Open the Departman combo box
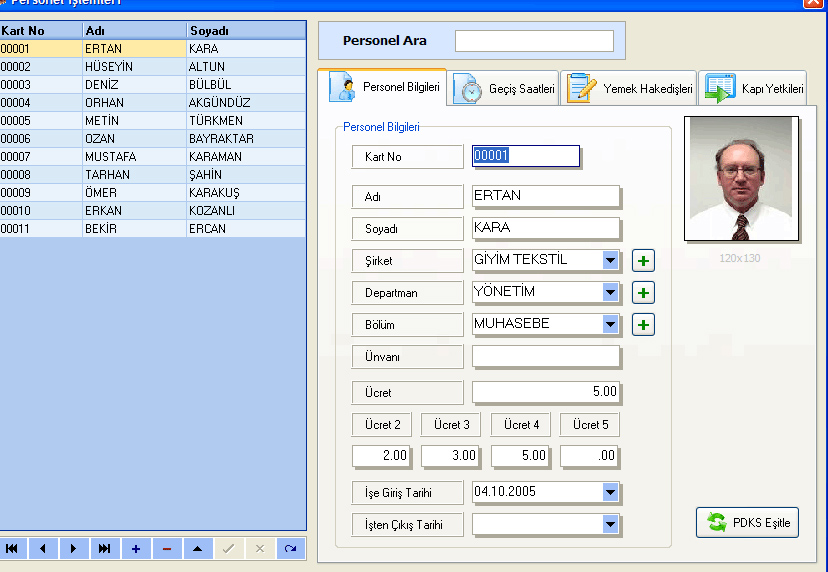 click(611, 292)
